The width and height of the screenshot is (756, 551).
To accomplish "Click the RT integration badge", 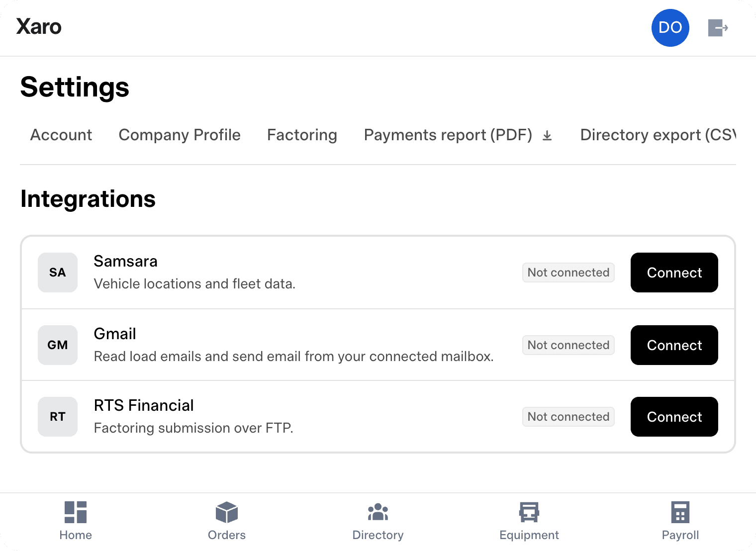I will [x=58, y=417].
